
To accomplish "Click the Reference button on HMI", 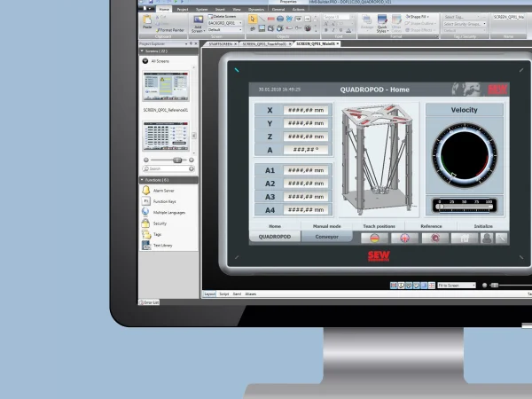I will point(431,226).
